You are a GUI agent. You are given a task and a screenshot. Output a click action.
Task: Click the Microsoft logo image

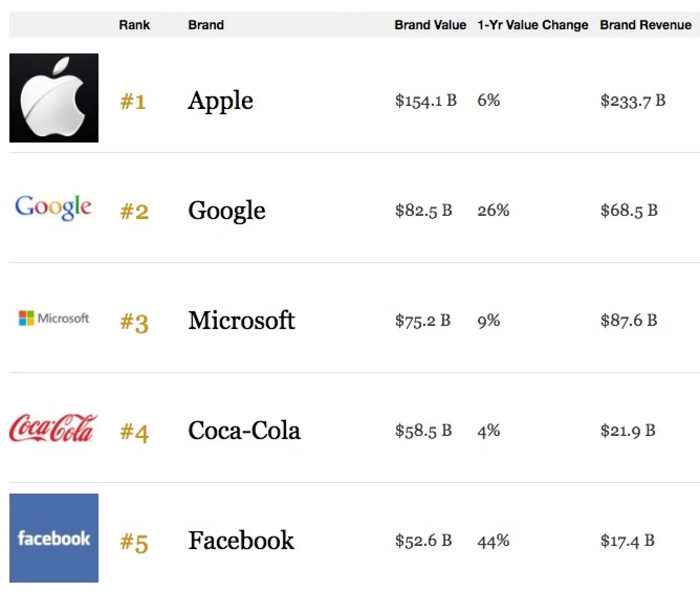(54, 318)
